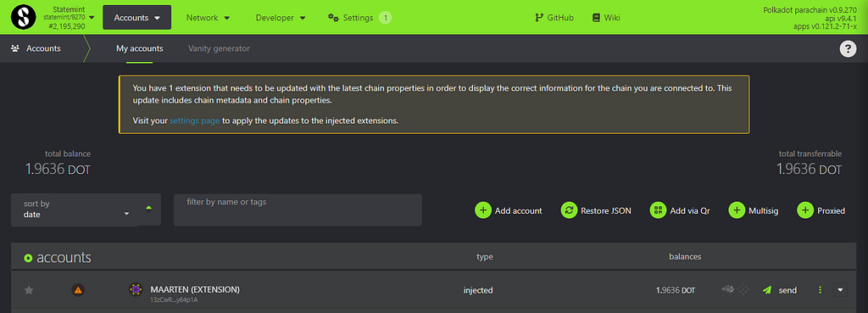Toggle the favorite star for MAARTEN account

29,290
